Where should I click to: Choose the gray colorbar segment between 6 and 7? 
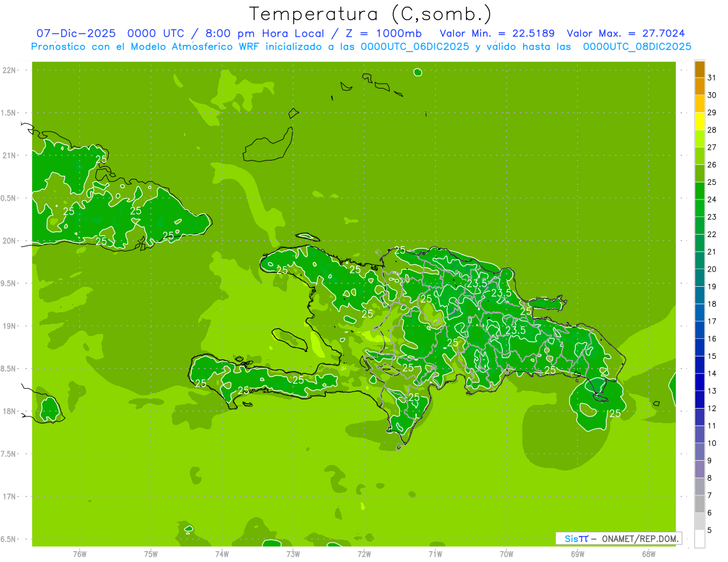(x=699, y=504)
